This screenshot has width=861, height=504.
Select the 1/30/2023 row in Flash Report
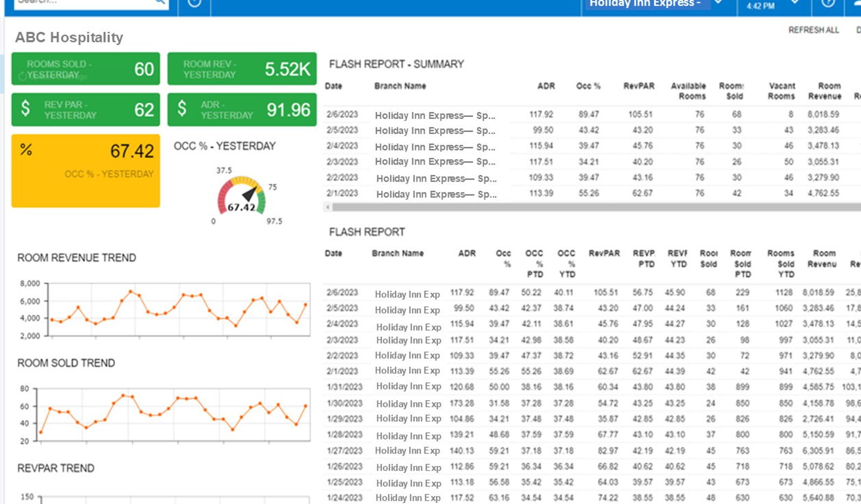592,403
